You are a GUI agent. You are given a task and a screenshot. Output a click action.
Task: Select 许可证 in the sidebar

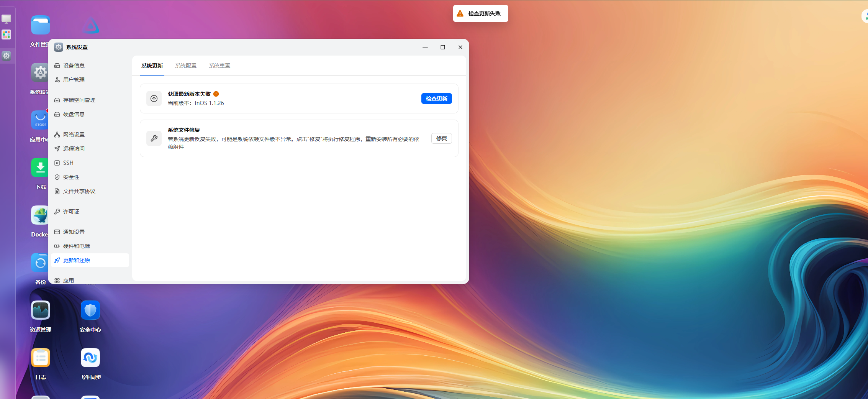coord(90,212)
